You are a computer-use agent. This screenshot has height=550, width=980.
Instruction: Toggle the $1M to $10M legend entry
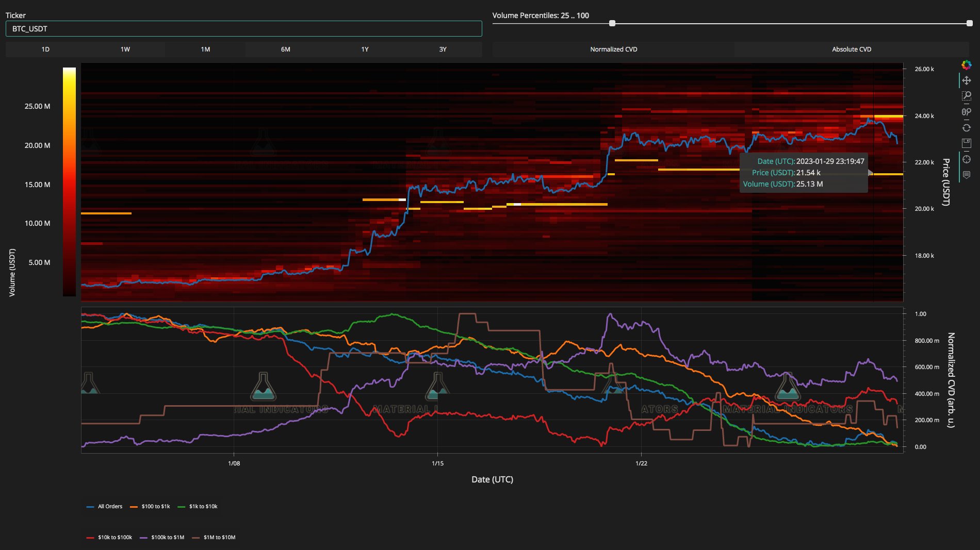[214, 538]
